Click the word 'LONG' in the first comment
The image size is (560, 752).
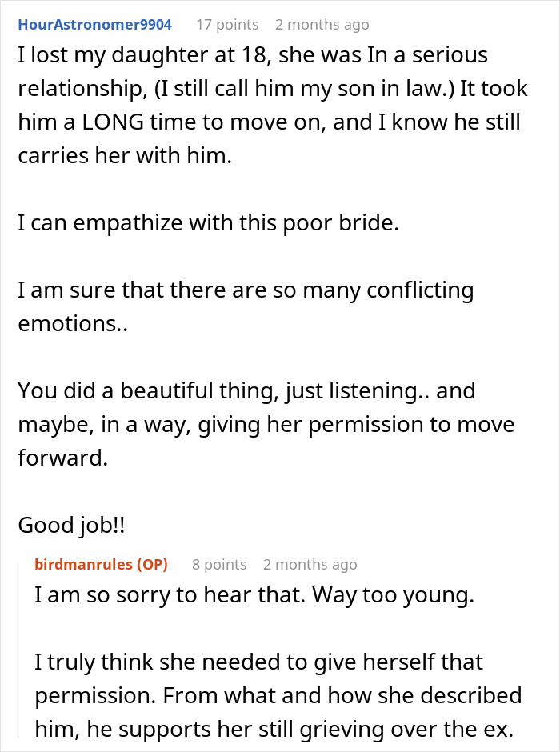[x=113, y=122]
